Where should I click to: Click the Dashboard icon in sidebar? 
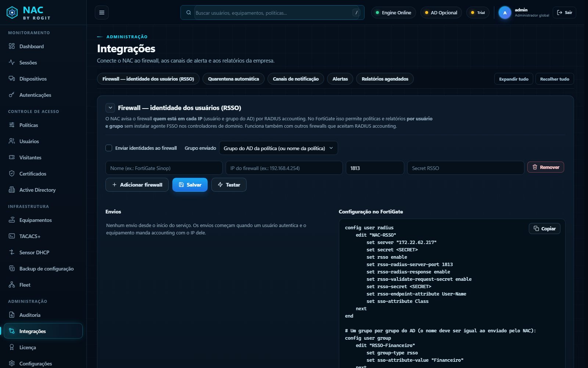[12, 46]
